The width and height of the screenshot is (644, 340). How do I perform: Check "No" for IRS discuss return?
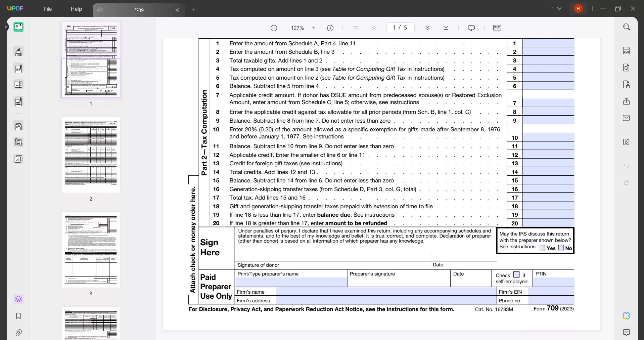(561, 248)
